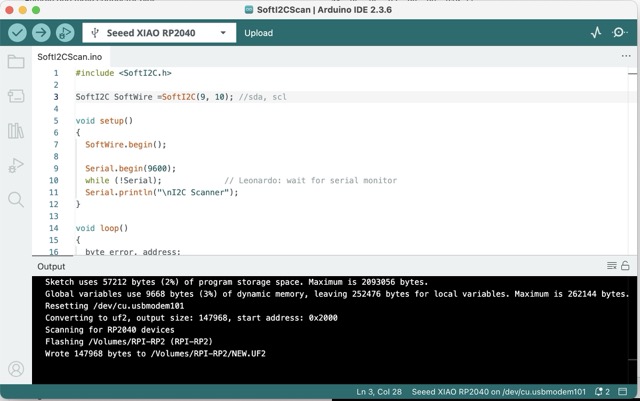Screen dimensions: 640x401
Task: Open the Sketchbook folder panel
Action: click(x=16, y=62)
